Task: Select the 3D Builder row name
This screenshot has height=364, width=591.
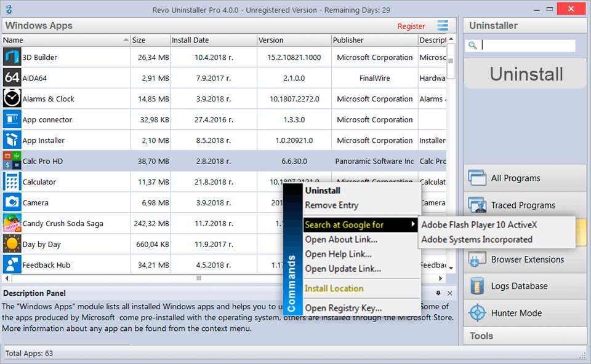Action: click(x=39, y=57)
